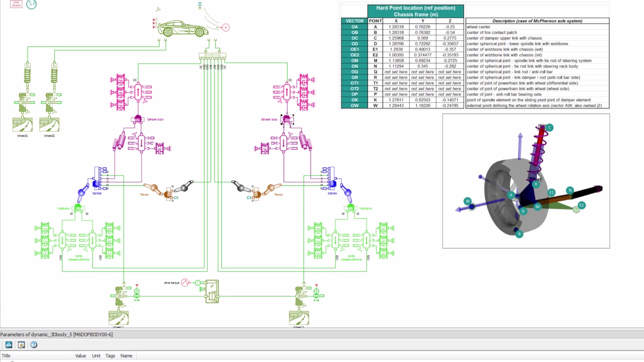644x362 pixels.
Task: Open the parameter help question-mark icon
Action: [34, 345]
